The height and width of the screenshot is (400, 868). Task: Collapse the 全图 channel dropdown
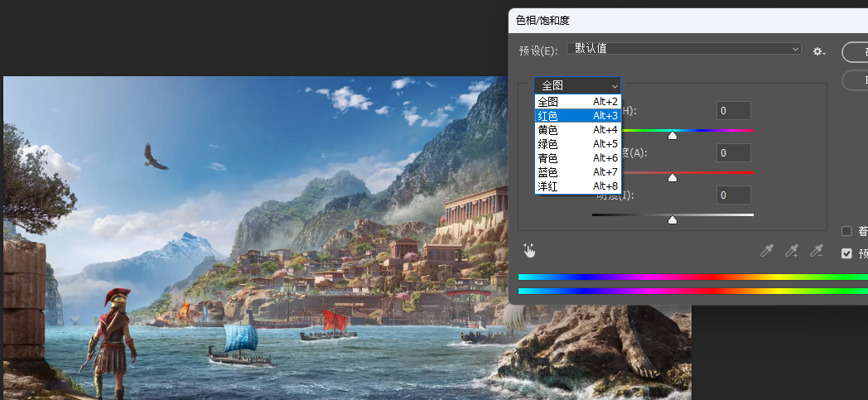[577, 86]
